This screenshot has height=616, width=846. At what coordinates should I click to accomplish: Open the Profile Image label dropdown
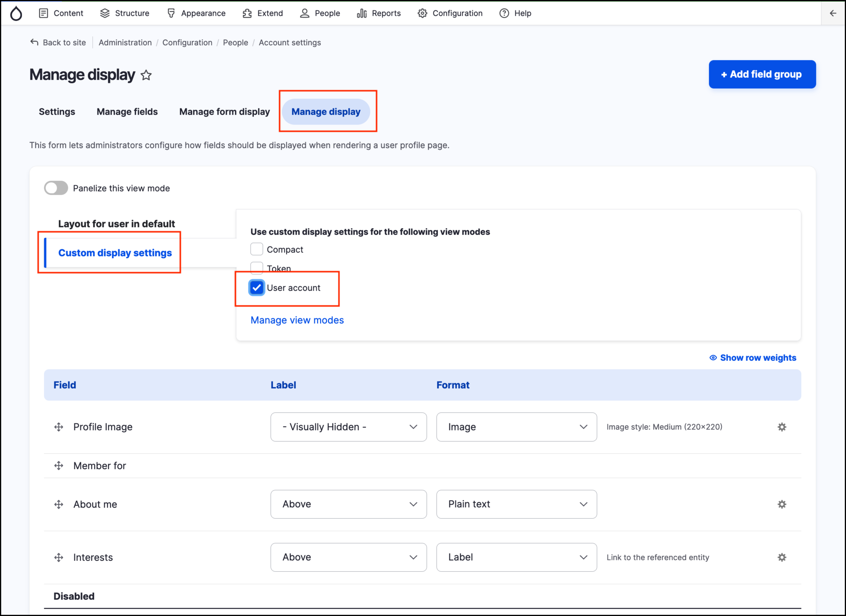click(x=348, y=427)
